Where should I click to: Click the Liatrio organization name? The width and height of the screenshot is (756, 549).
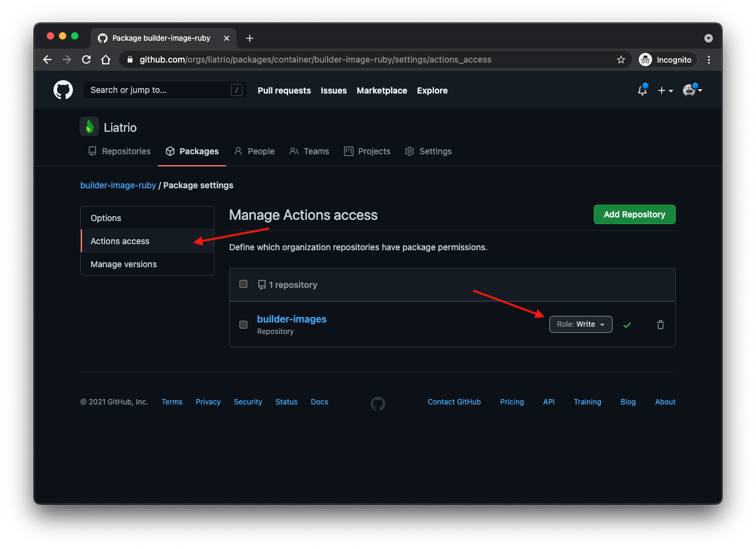(x=120, y=128)
